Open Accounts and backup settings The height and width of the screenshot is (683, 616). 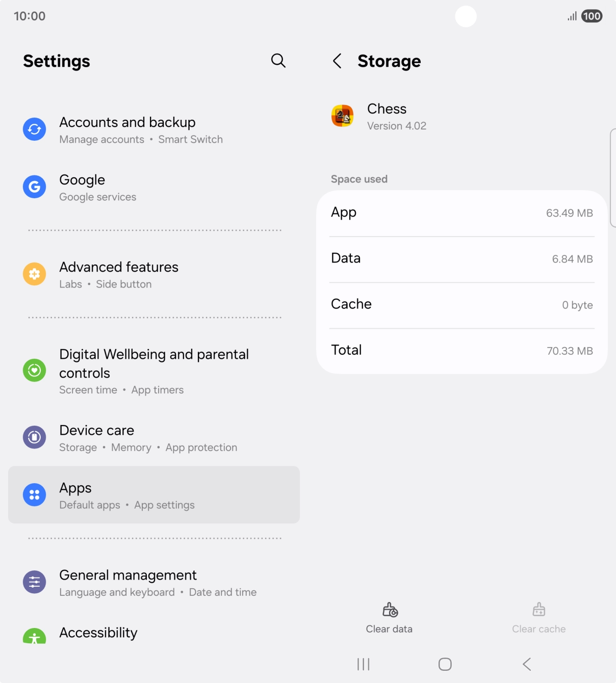pos(127,129)
